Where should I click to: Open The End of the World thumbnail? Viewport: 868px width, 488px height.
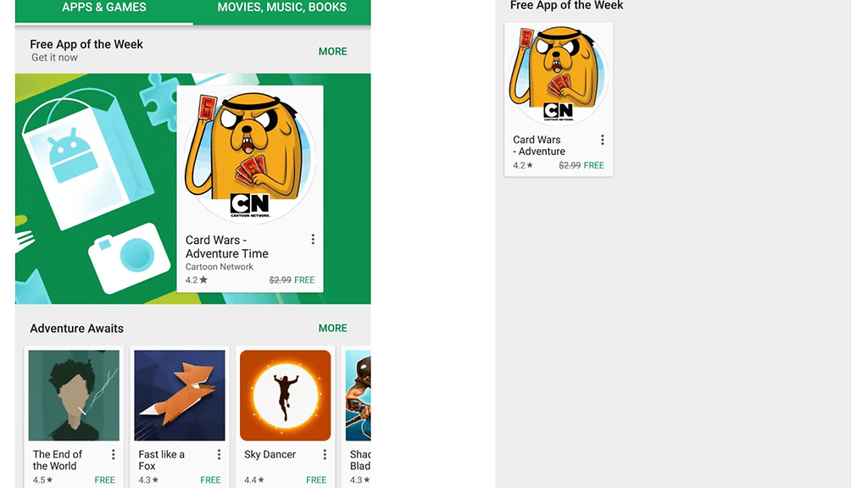(74, 395)
